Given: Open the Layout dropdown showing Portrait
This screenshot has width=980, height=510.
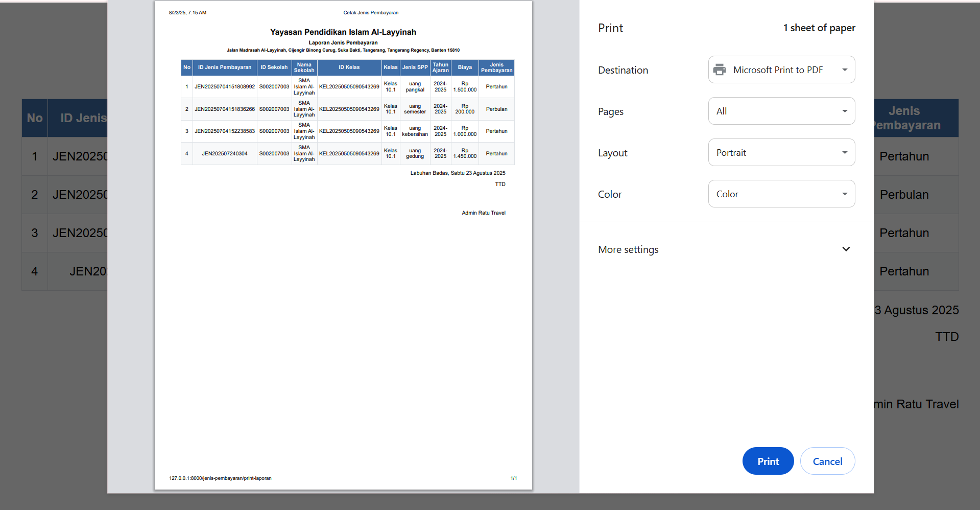Looking at the screenshot, I should coord(781,152).
